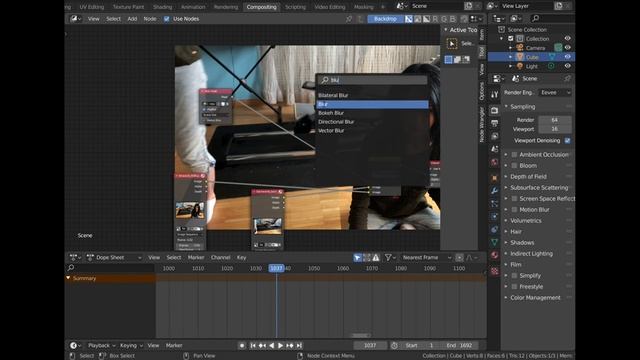
Task: Select the Cube row in outliner
Action: click(531, 57)
